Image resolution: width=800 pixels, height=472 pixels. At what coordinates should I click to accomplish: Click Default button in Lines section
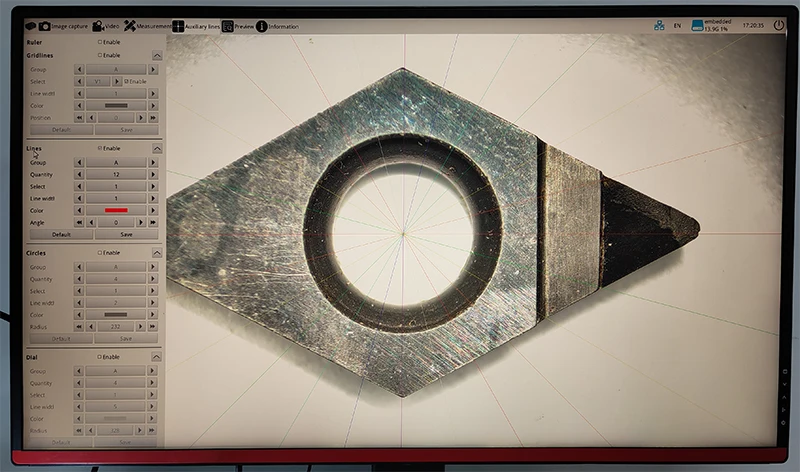click(x=61, y=235)
